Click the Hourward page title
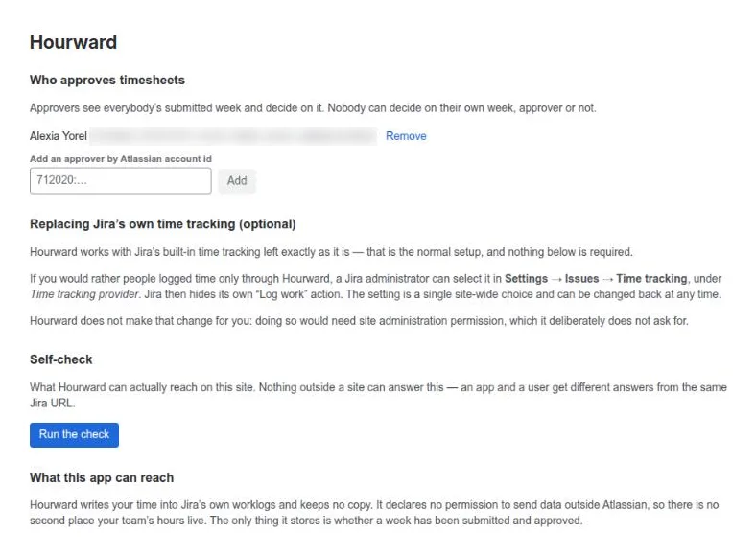This screenshot has width=756, height=556. coord(73,42)
